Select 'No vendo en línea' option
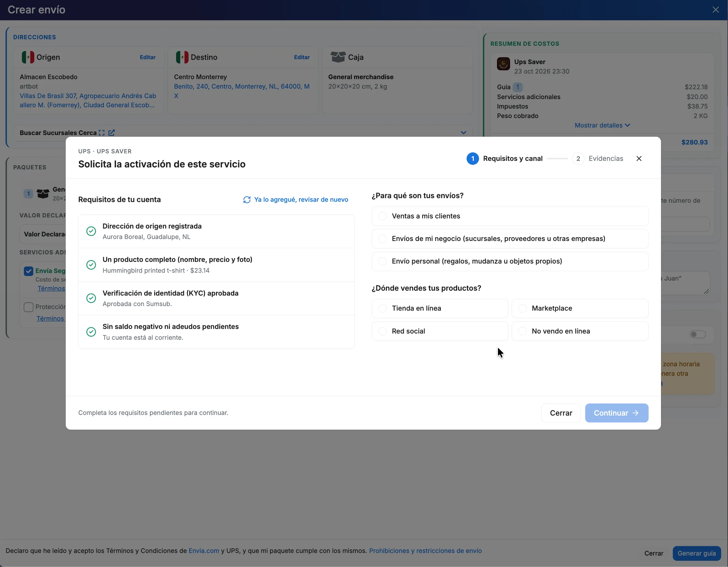Image resolution: width=728 pixels, height=567 pixels. point(580,331)
